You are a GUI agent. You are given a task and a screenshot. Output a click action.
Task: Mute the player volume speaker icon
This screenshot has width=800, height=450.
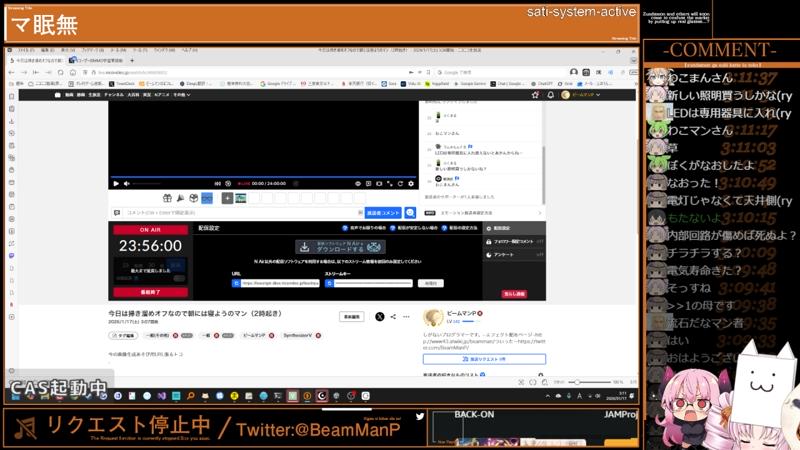tap(127, 184)
